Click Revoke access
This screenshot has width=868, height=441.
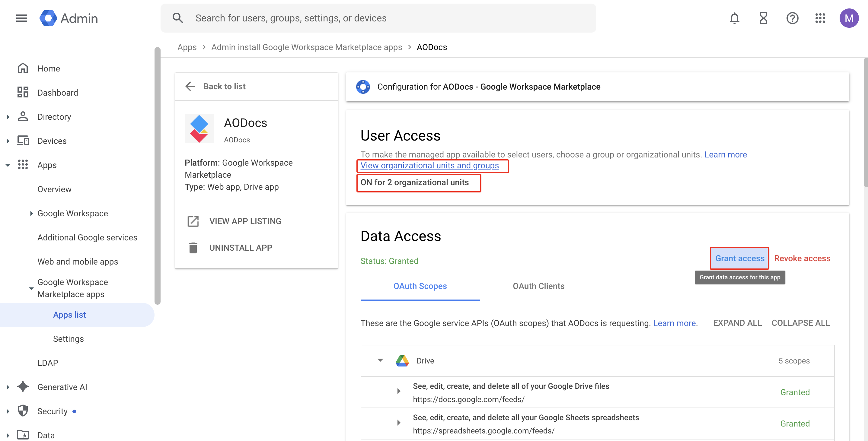click(802, 259)
